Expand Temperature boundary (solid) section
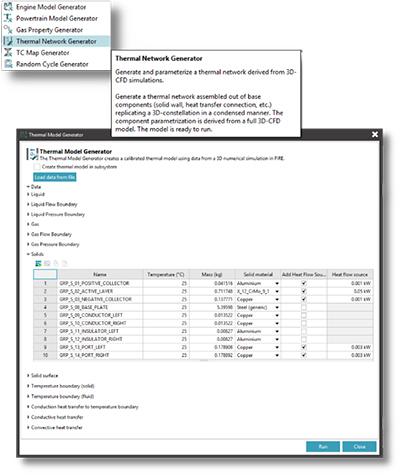 coord(28,386)
